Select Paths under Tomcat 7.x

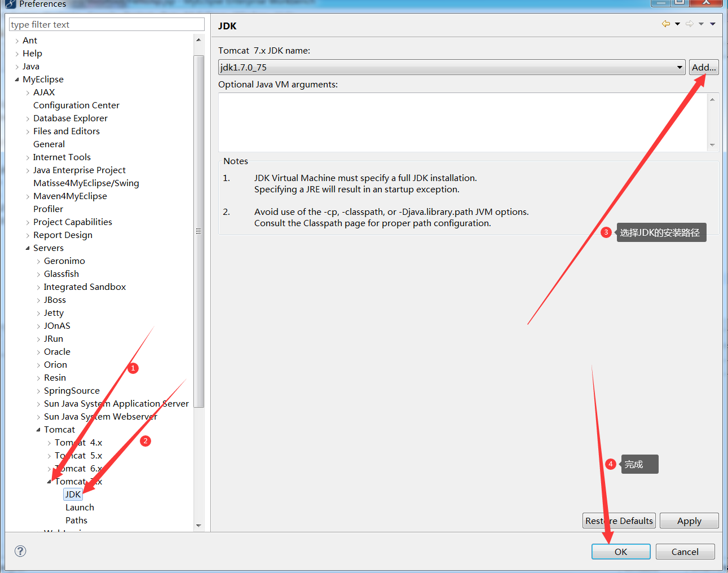(76, 520)
